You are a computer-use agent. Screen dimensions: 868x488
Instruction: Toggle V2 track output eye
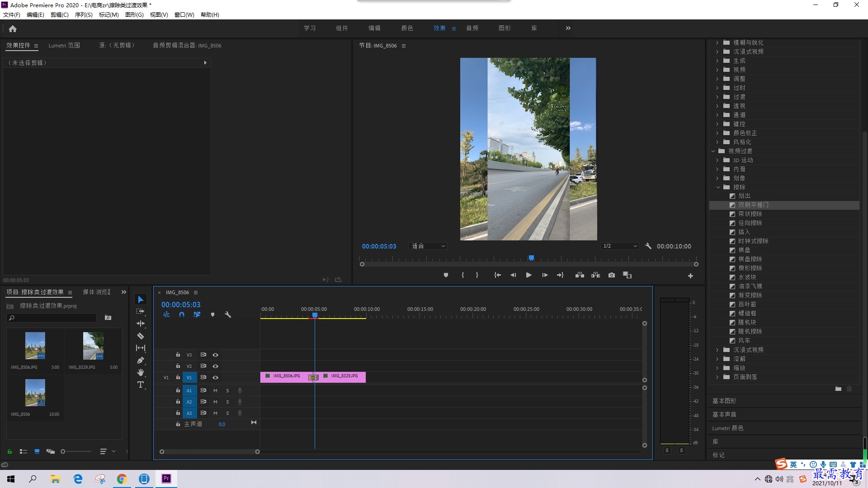[x=216, y=366]
